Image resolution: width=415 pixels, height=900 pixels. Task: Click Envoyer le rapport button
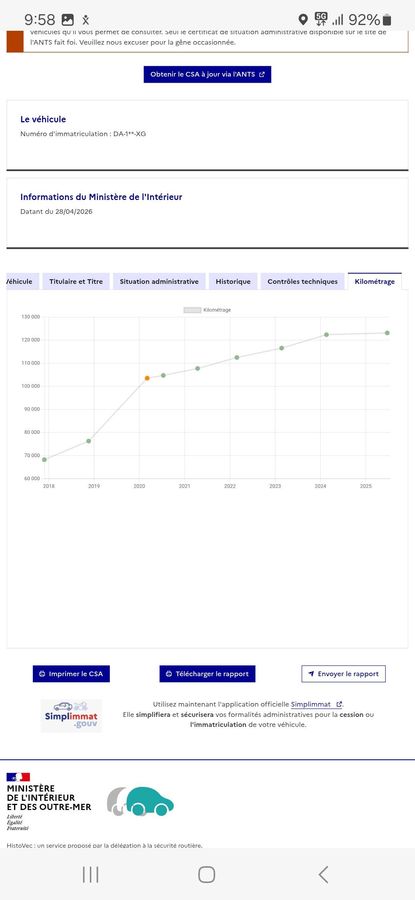[x=343, y=674]
